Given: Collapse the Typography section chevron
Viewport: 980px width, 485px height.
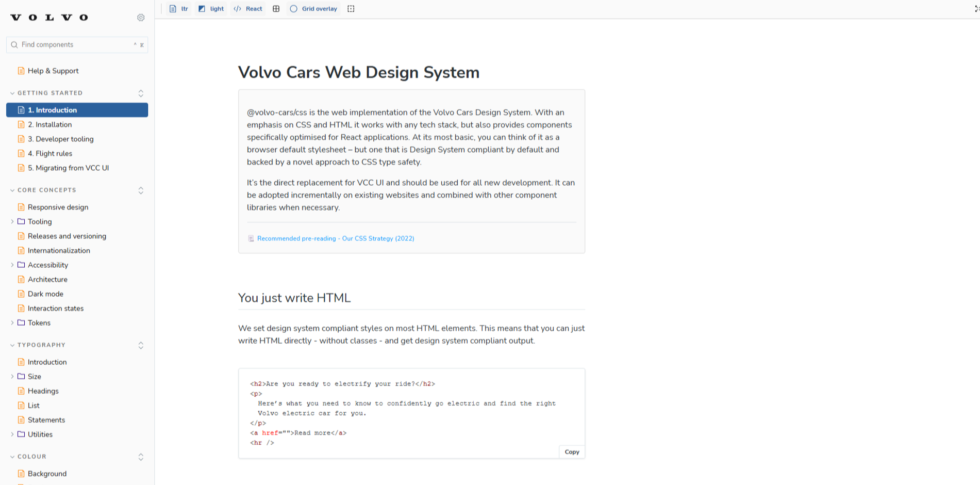Looking at the screenshot, I should click(12, 345).
